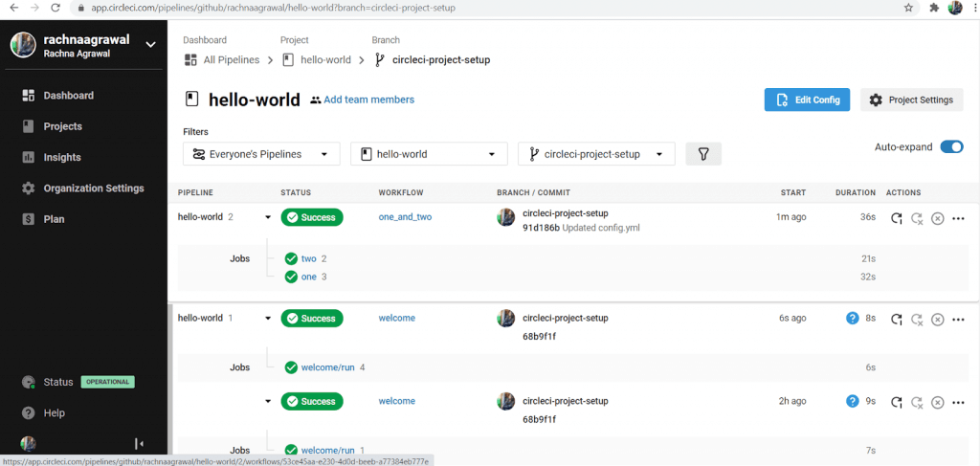The image size is (980, 466).
Task: Open the hello-world project filter dropdown
Action: (429, 154)
